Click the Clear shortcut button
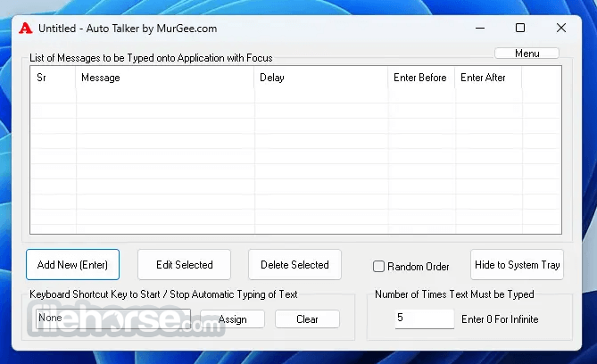597x364 pixels. [x=307, y=319]
